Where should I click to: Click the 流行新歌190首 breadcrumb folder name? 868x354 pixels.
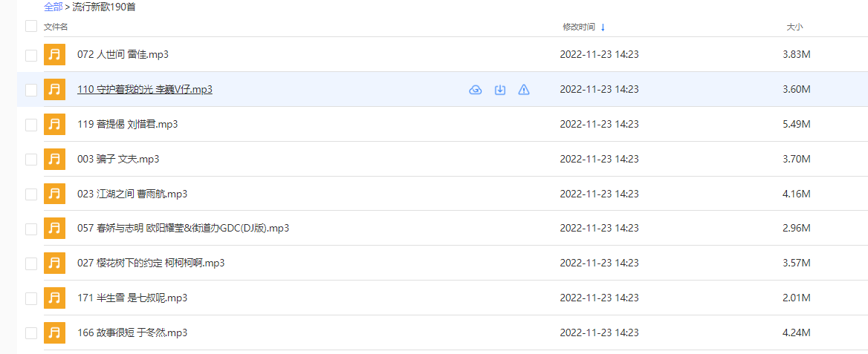click(104, 7)
